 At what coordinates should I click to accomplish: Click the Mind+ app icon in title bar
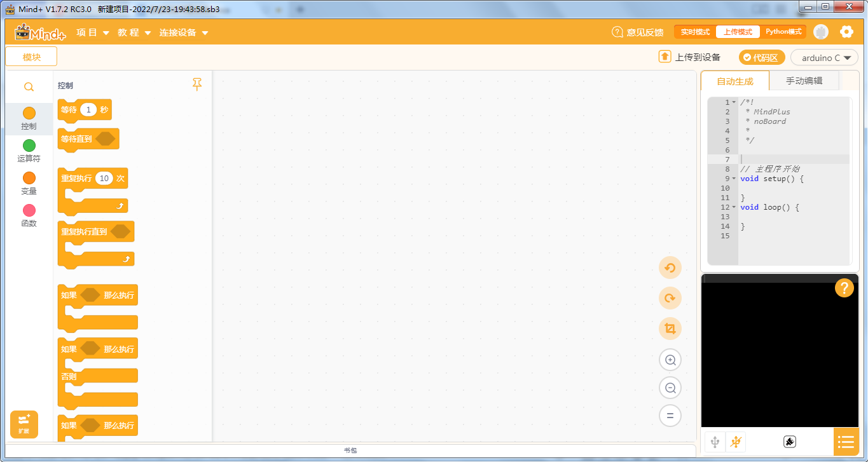point(10,9)
